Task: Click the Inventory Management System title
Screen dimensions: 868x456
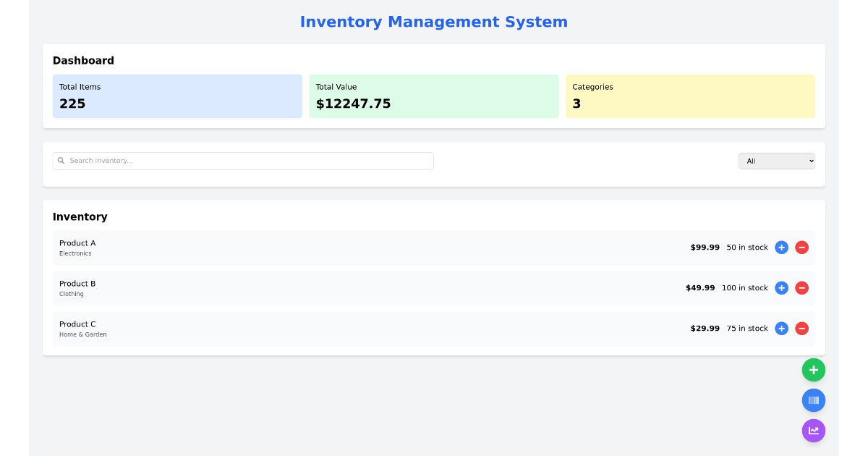Action: (x=434, y=22)
